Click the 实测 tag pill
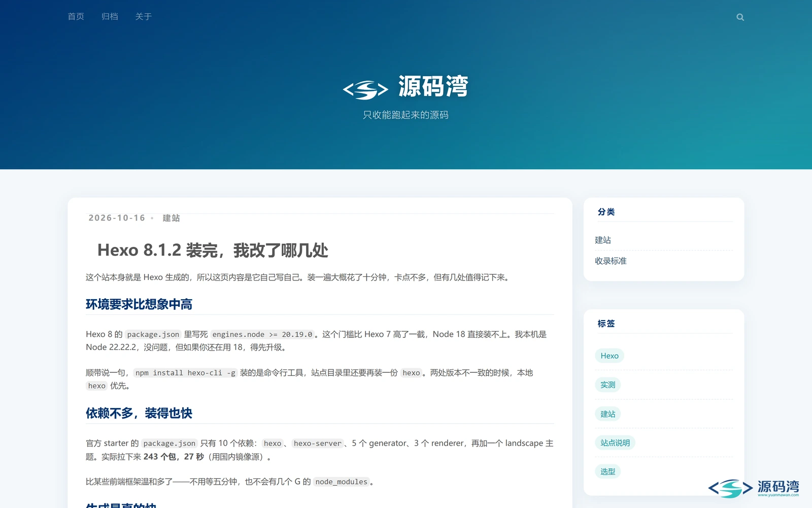The image size is (812, 508). 607,385
